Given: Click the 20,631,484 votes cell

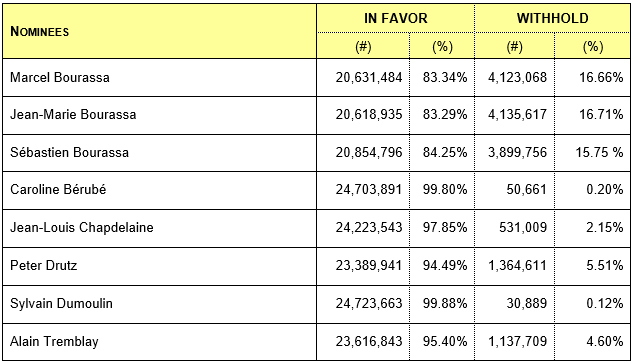Looking at the screenshot, I should [363, 78].
